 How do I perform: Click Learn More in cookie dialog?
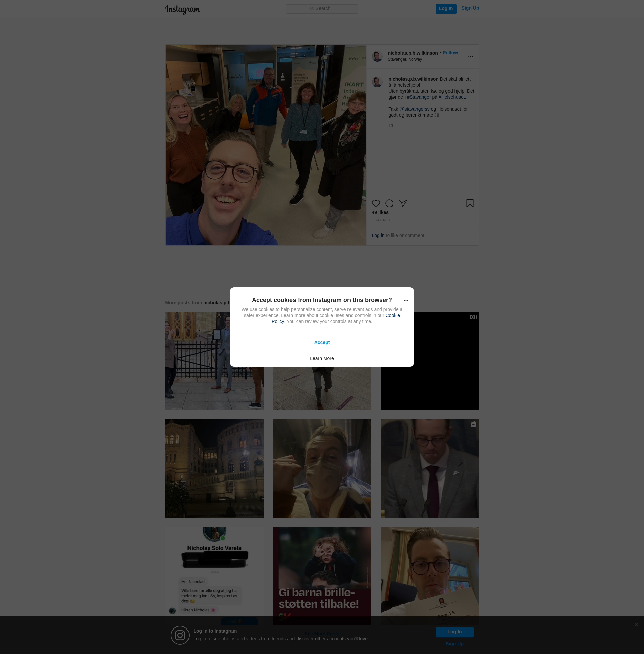(322, 358)
